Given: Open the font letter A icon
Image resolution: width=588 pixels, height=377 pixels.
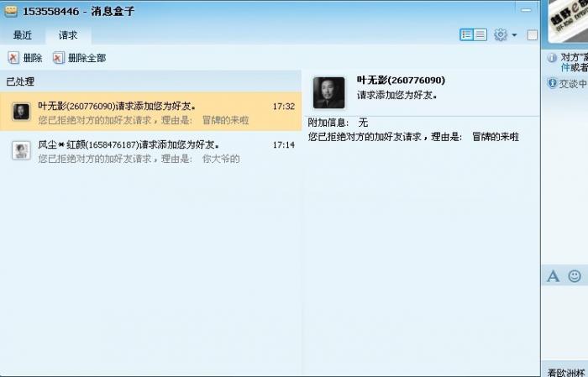Looking at the screenshot, I should point(553,276).
